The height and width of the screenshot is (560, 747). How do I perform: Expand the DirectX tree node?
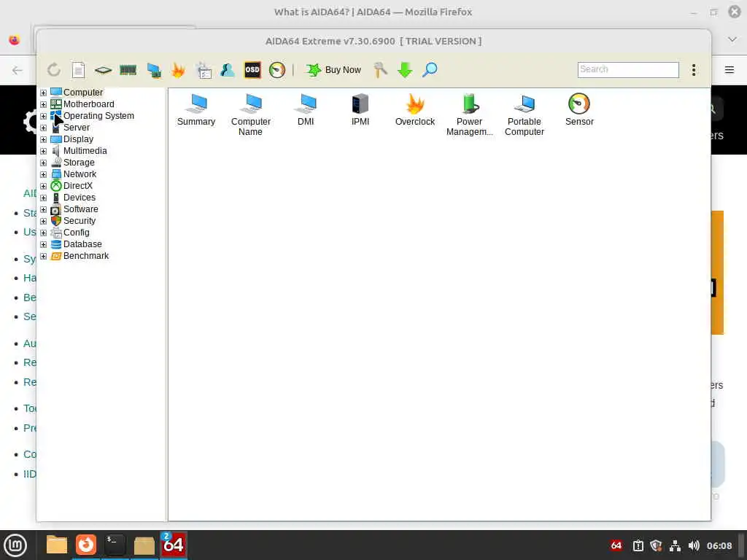43,186
